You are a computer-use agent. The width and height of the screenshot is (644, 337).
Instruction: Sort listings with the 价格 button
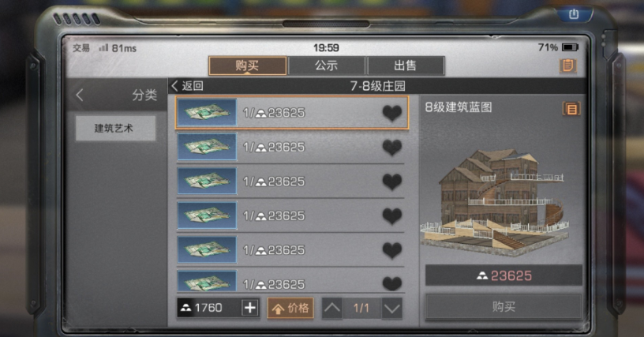(290, 308)
